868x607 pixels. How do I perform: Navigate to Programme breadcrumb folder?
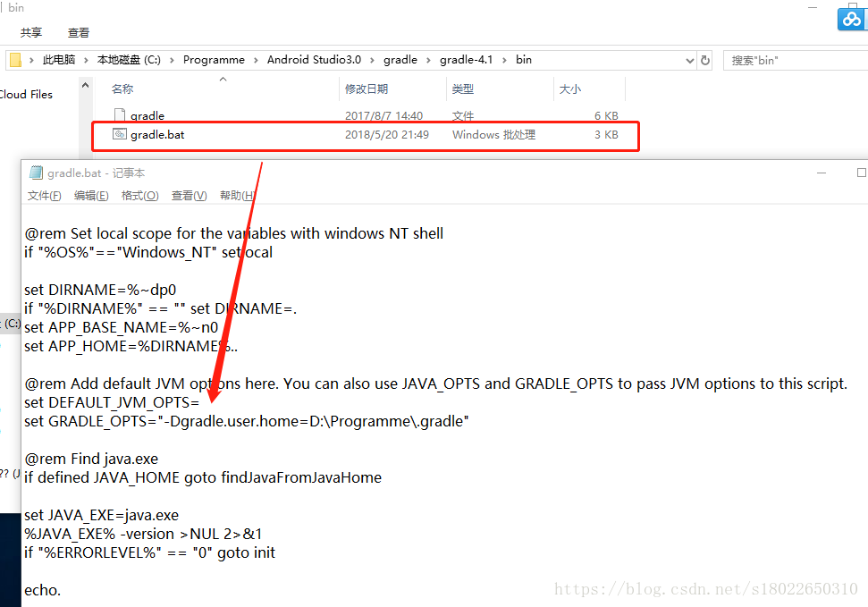[x=214, y=60]
